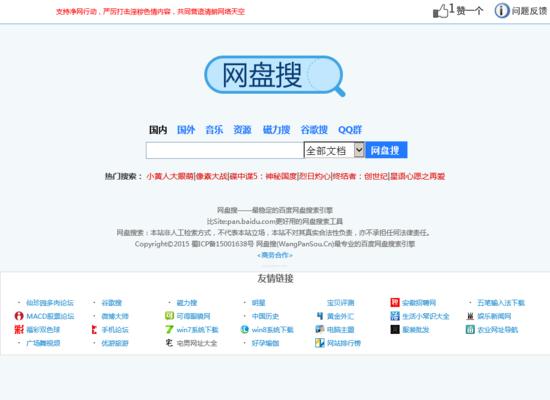Screen dimensions: 550x400
Task: Click the blue 网盘搜 search button
Action: point(386,150)
